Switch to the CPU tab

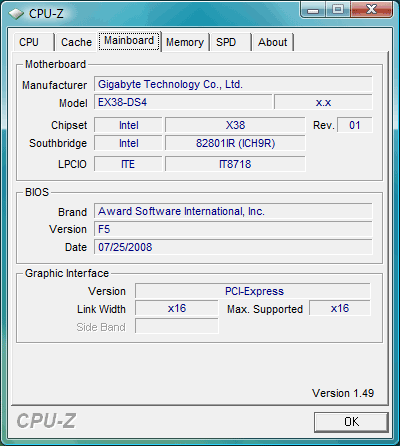point(33,42)
